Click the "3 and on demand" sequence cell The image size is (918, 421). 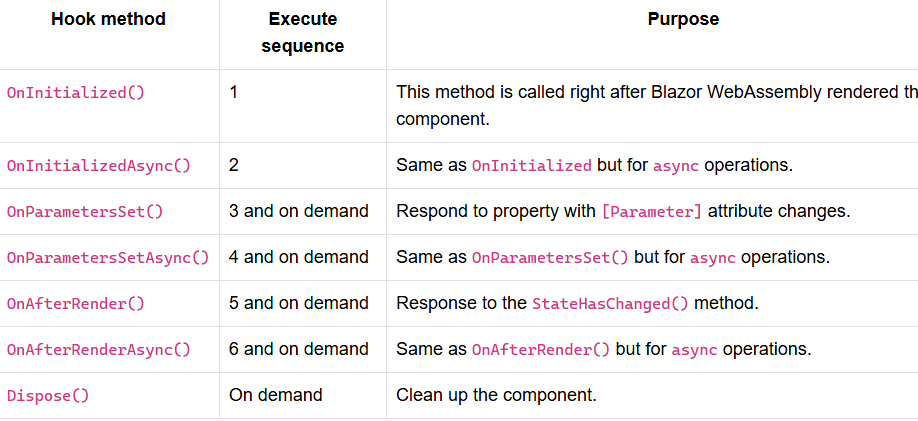[x=299, y=211]
